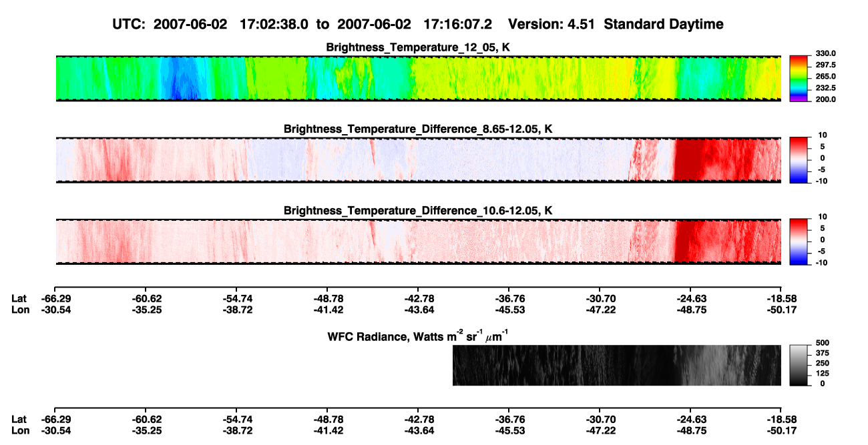868x445 pixels.
Task: Click the Brightness_Temperature_Difference_10.6-12.05, K title
Action: [x=418, y=211]
